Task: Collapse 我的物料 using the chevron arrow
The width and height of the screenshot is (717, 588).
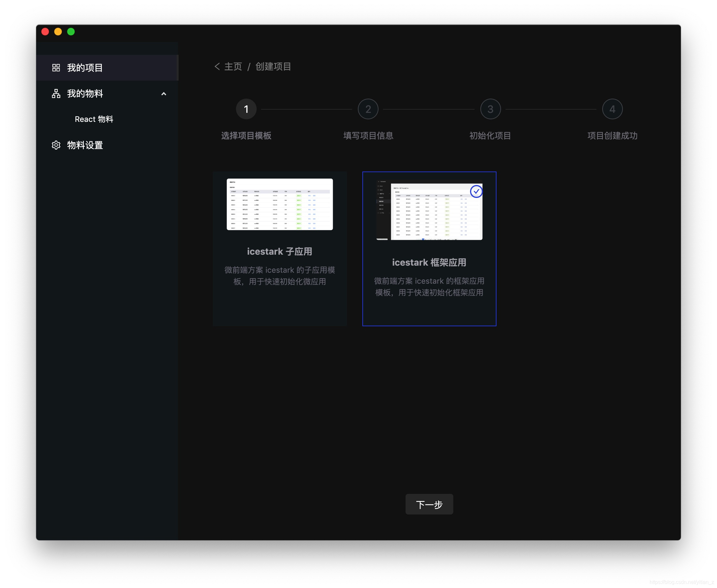Action: coord(163,94)
